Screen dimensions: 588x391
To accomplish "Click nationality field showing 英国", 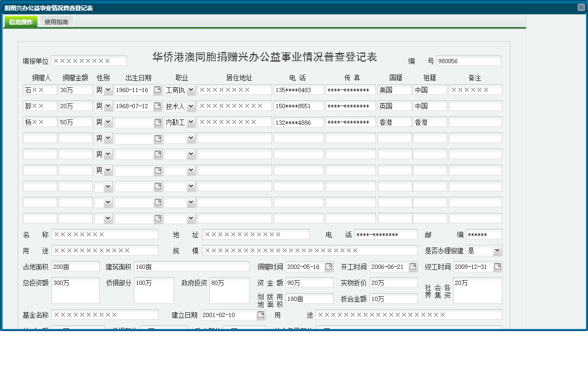I will (395, 106).
